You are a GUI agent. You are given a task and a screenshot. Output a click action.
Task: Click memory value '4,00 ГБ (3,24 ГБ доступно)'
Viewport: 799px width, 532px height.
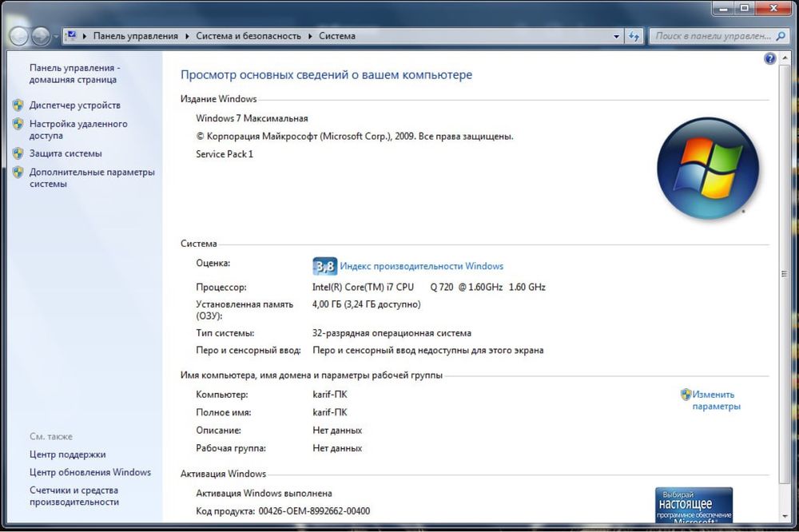(x=367, y=304)
